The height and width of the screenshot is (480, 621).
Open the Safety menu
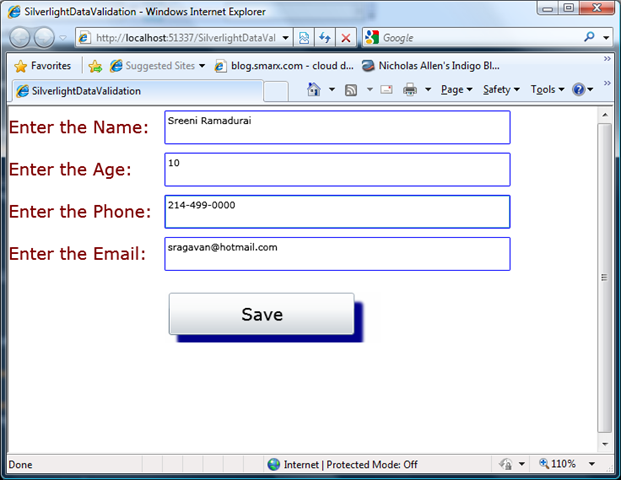(x=501, y=90)
